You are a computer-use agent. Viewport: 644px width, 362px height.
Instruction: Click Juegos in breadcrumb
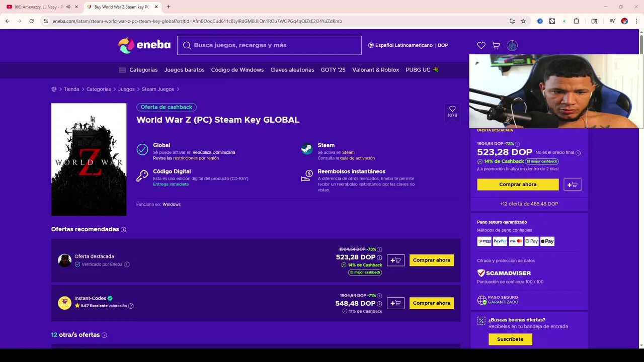pyautogui.click(x=126, y=89)
